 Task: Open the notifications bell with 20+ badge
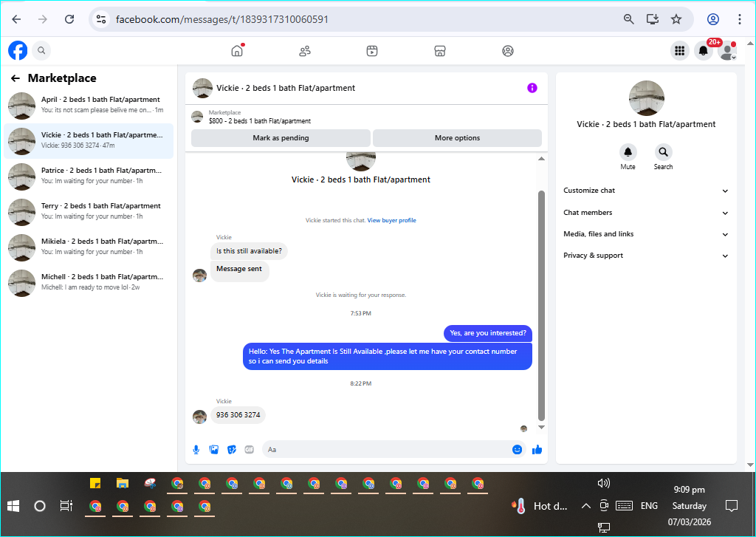click(704, 51)
